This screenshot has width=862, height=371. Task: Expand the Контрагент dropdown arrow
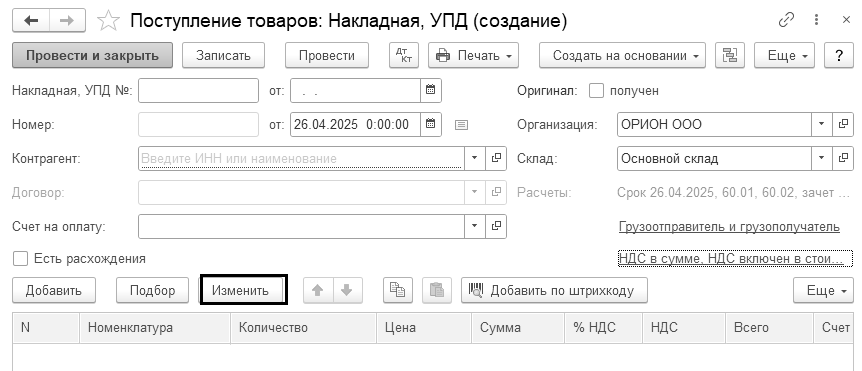[x=475, y=158]
